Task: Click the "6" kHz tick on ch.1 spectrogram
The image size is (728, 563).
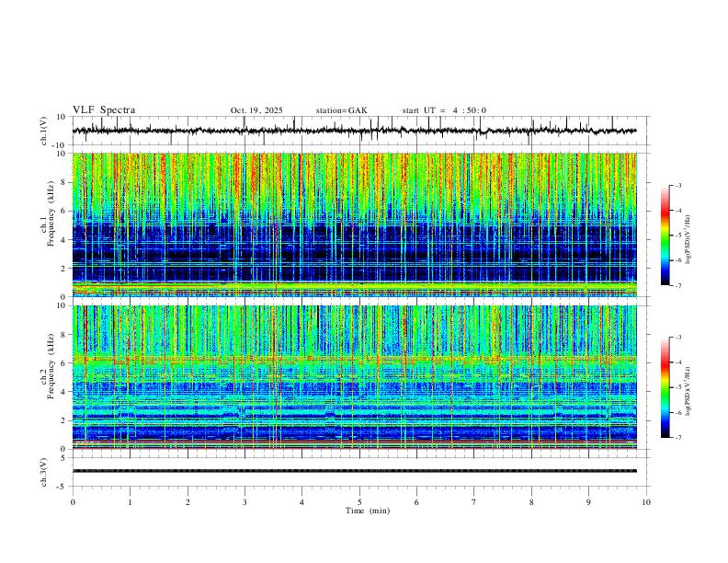Action: click(x=64, y=212)
